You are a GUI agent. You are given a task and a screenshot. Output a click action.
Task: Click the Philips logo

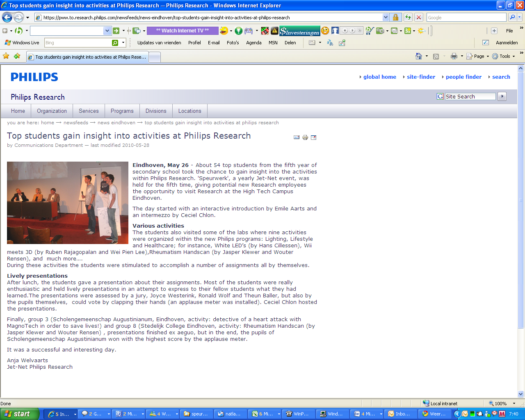[34, 77]
